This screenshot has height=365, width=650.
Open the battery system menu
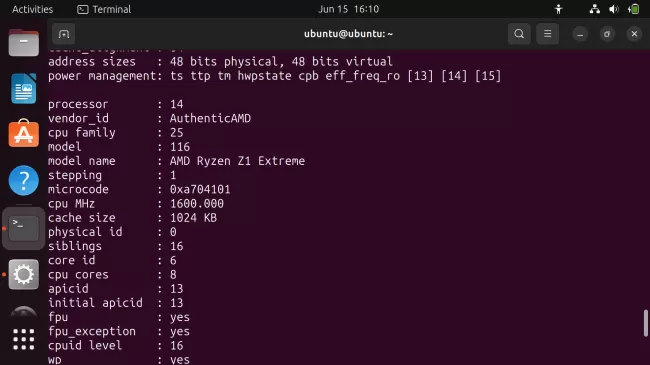point(633,9)
